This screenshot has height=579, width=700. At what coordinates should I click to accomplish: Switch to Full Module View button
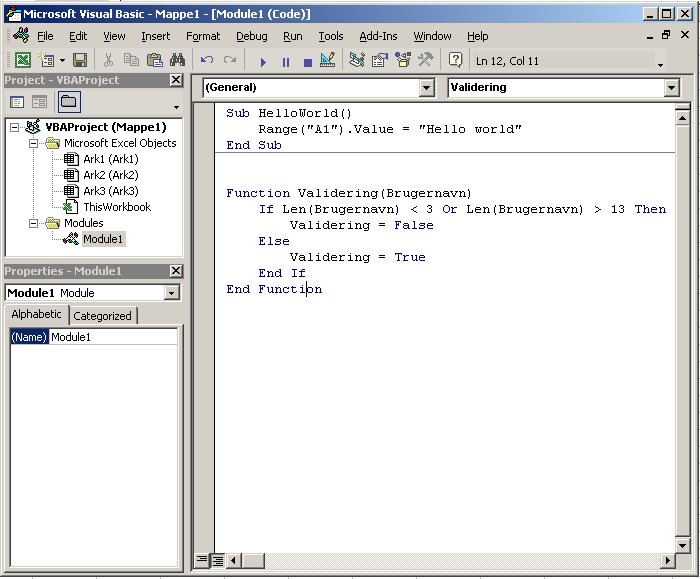click(x=217, y=560)
